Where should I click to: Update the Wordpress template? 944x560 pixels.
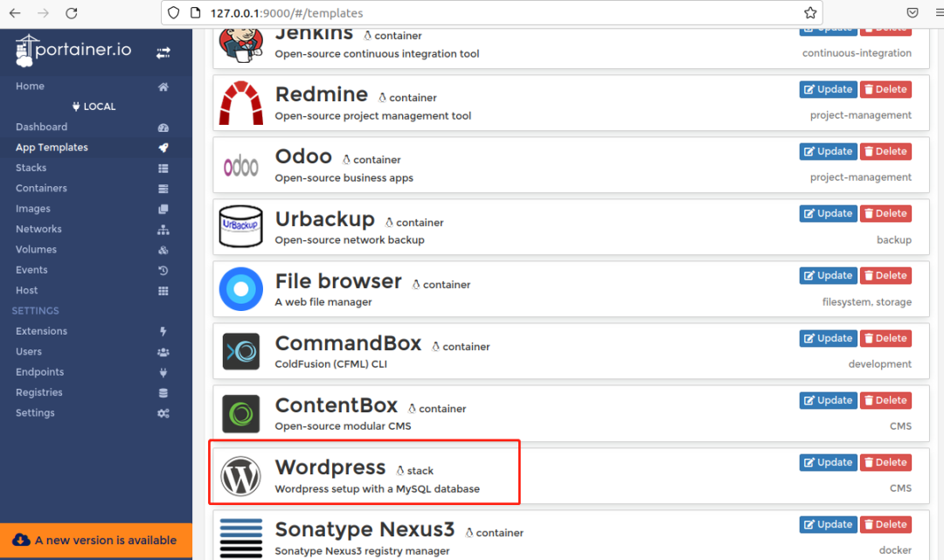pos(828,462)
